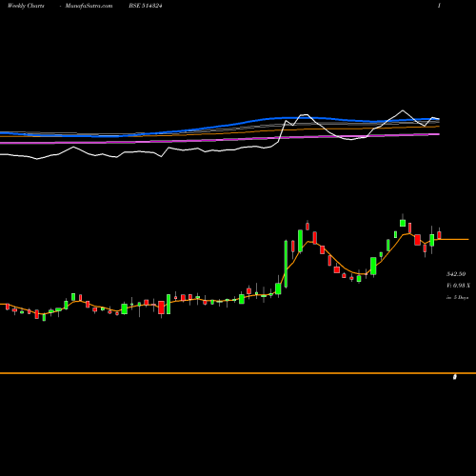Click the 'BSE 514324' symbol label

pos(146,6)
